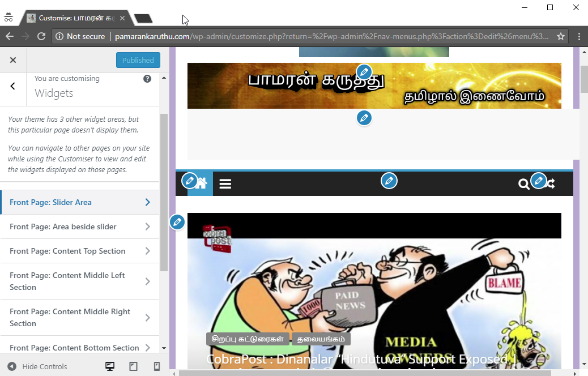
Task: Expand Front Page: Content Top Section
Action: pyautogui.click(x=79, y=251)
